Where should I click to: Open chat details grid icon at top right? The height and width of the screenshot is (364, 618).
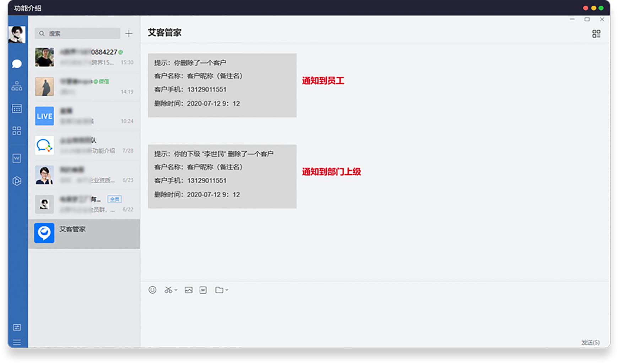pos(596,34)
